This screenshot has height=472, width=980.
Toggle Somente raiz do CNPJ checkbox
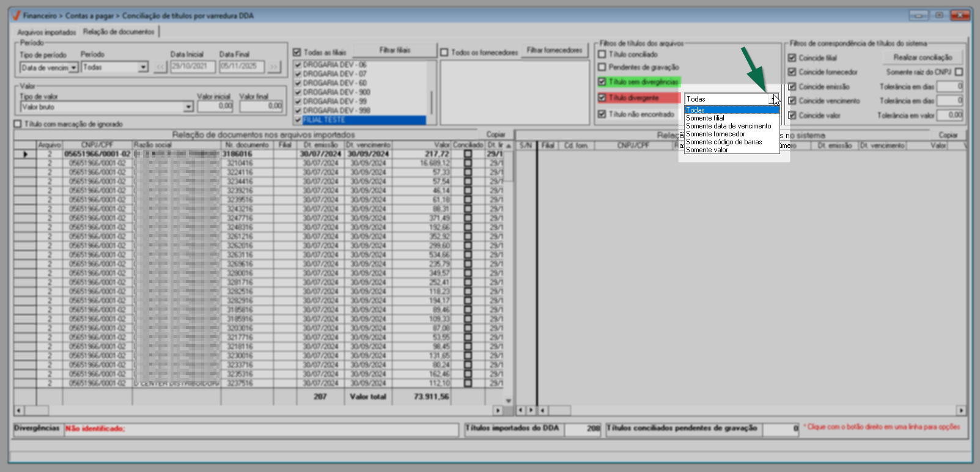959,72
